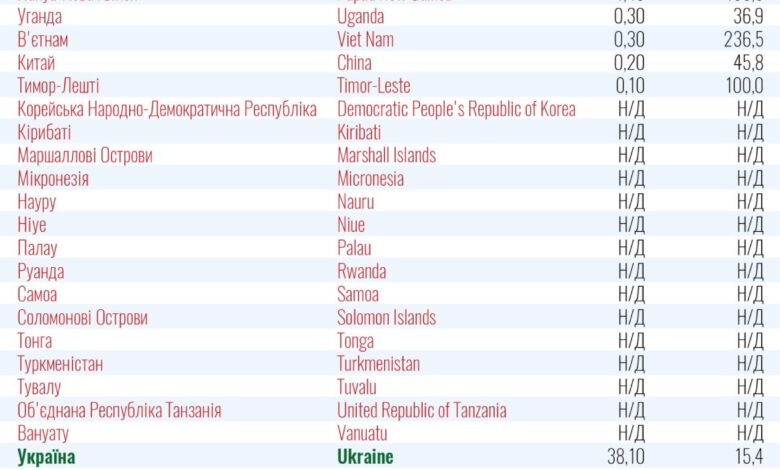Select the Viet Nam country name
The height and width of the screenshot is (470, 780).
coord(365,40)
